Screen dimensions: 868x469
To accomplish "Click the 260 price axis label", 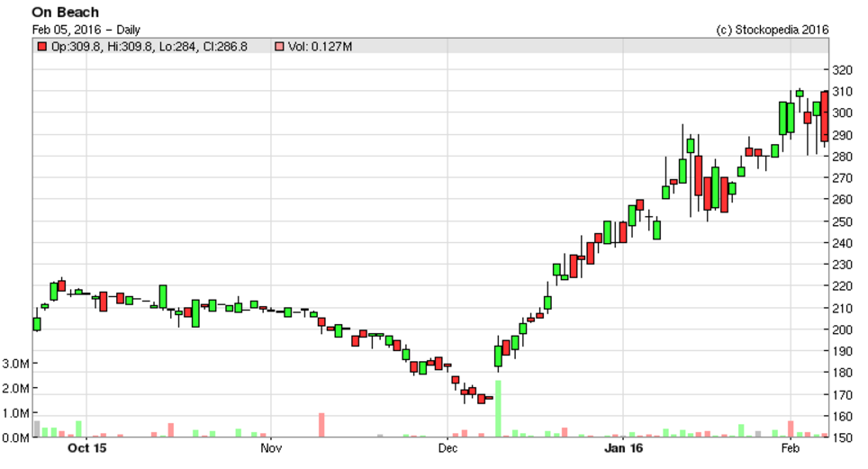I will 842,199.
